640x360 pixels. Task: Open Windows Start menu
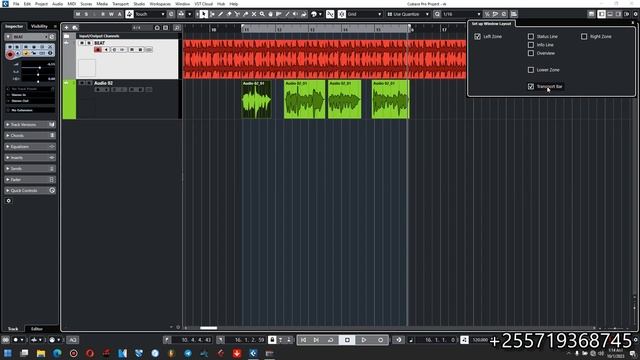(x=8, y=353)
